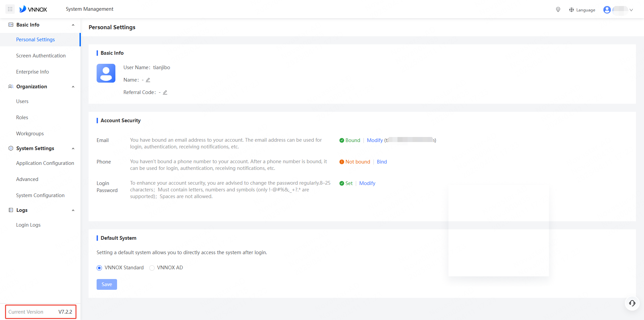Image resolution: width=644 pixels, height=320 pixels.
Task: Collapse the System Settings sidebar group
Action: point(73,148)
